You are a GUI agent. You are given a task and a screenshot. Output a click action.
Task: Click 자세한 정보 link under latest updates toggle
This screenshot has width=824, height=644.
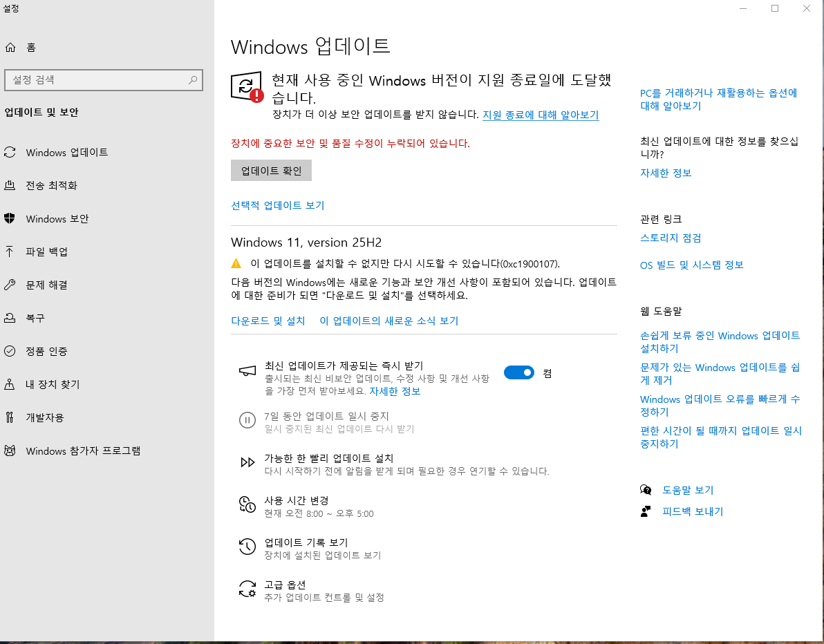click(x=395, y=391)
